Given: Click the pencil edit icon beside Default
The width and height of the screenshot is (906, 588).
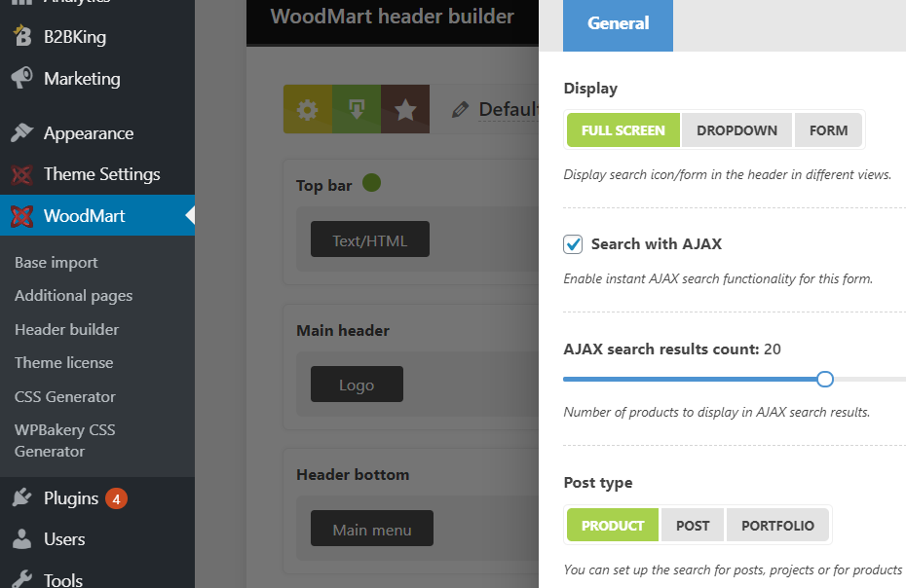Looking at the screenshot, I should (460, 109).
